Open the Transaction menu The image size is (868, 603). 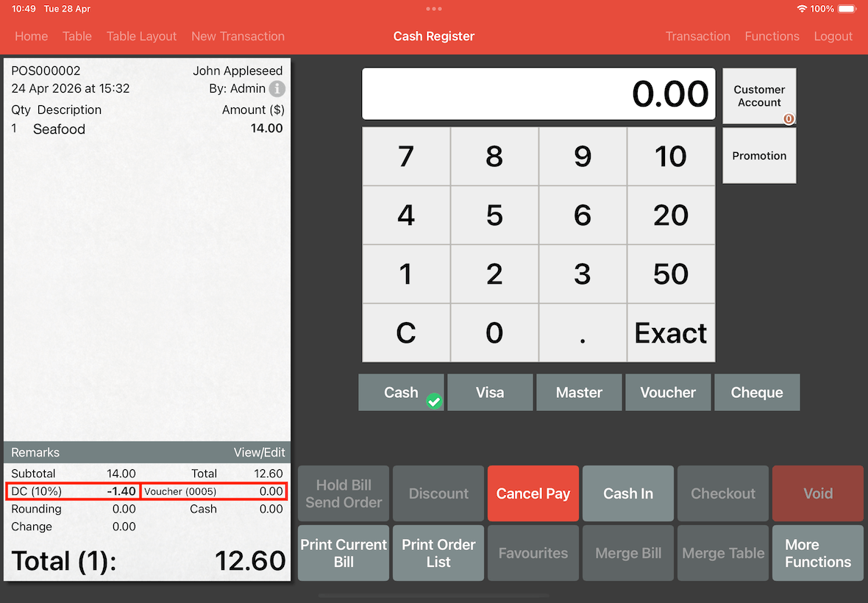tap(697, 37)
